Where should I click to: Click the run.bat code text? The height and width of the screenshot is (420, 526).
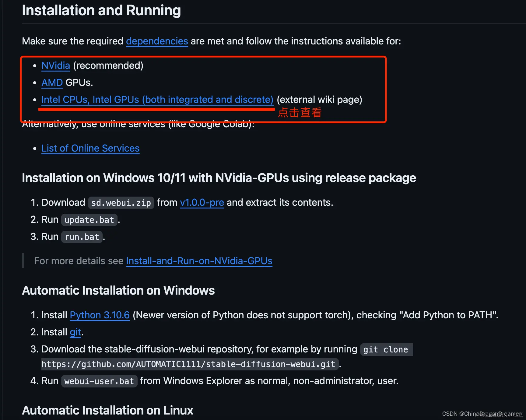(82, 237)
